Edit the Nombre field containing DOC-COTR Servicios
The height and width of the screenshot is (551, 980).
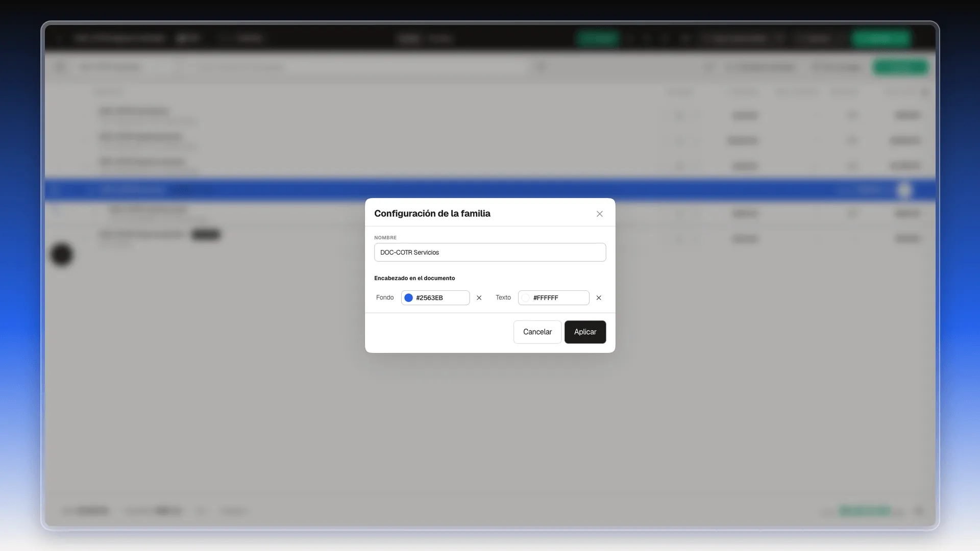490,252
